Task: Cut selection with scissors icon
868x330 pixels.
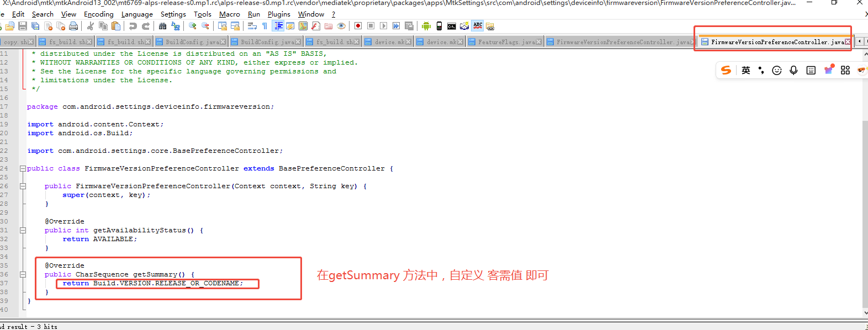Action: 91,26
